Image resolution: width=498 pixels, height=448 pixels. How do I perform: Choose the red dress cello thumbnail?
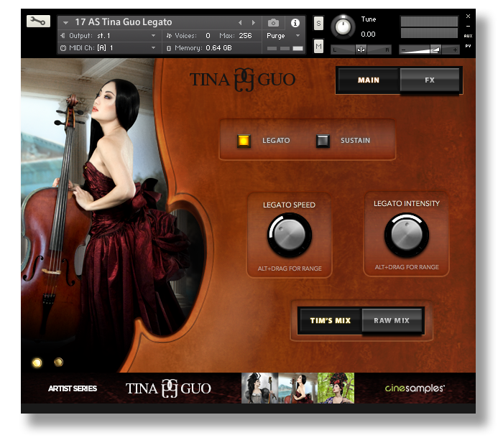[298, 388]
